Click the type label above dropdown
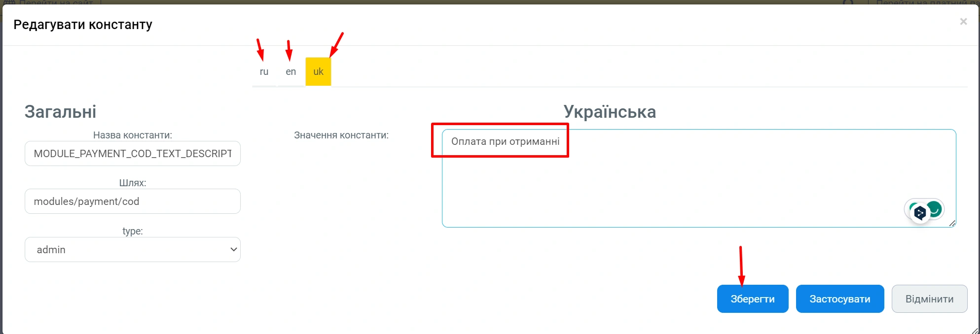The image size is (980, 334). click(x=133, y=231)
